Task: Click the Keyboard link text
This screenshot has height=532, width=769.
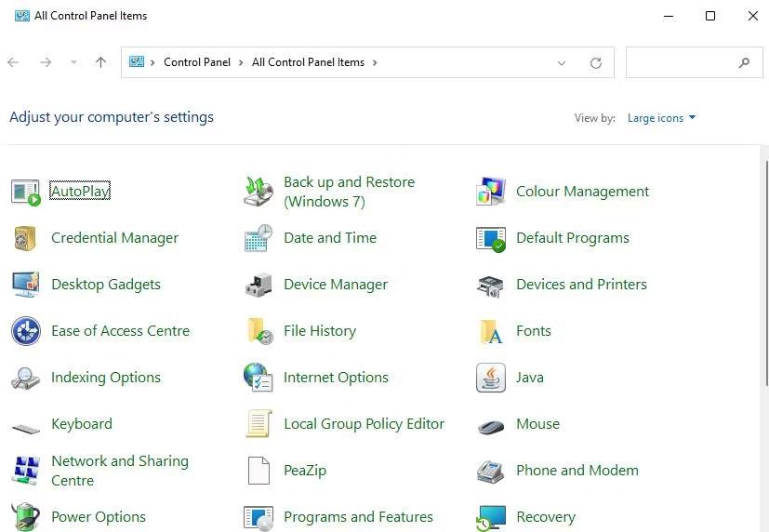Action: 82,423
